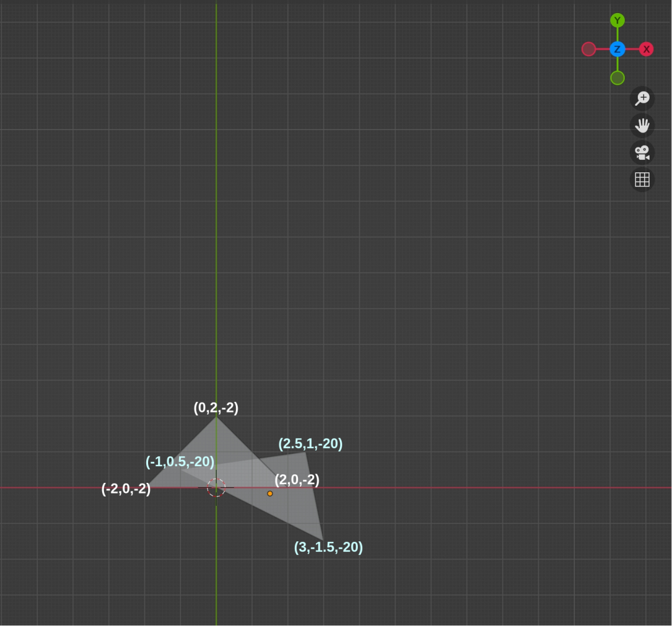Click the cyan label (2.5,1,-20)
Image resolution: width=672 pixels, height=626 pixels.
[x=310, y=444]
